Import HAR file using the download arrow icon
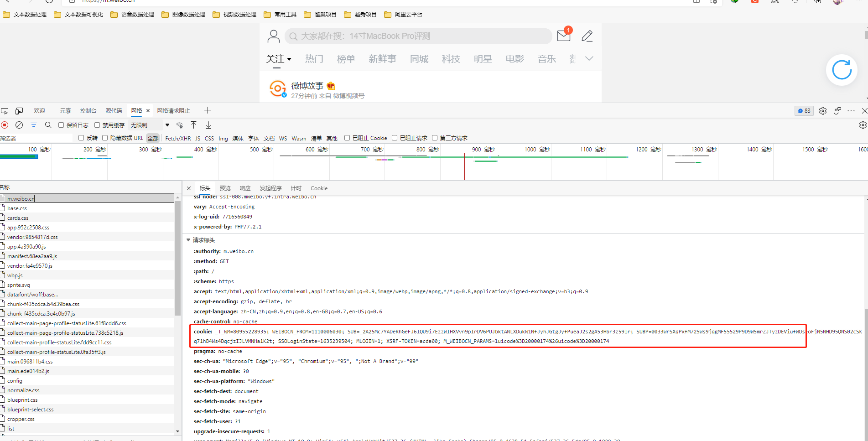Image resolution: width=868 pixels, height=441 pixels. pos(208,125)
